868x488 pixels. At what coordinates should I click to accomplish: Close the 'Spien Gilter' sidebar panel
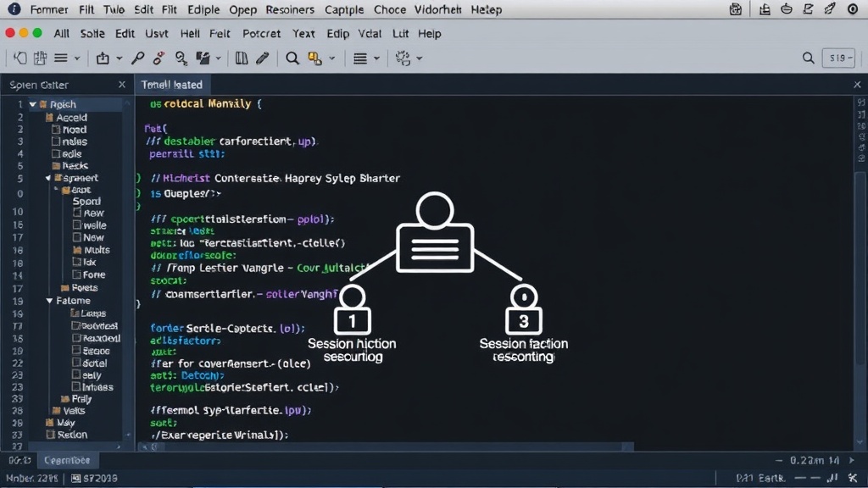(x=122, y=85)
